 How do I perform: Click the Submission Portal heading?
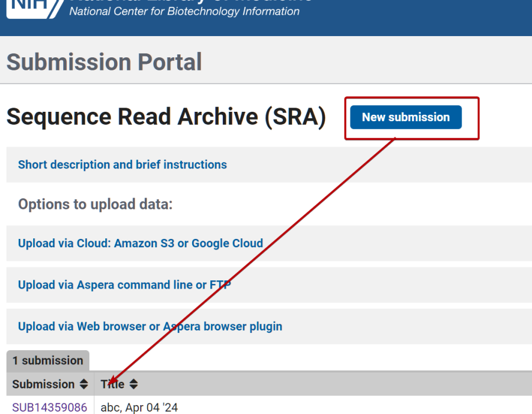104,62
